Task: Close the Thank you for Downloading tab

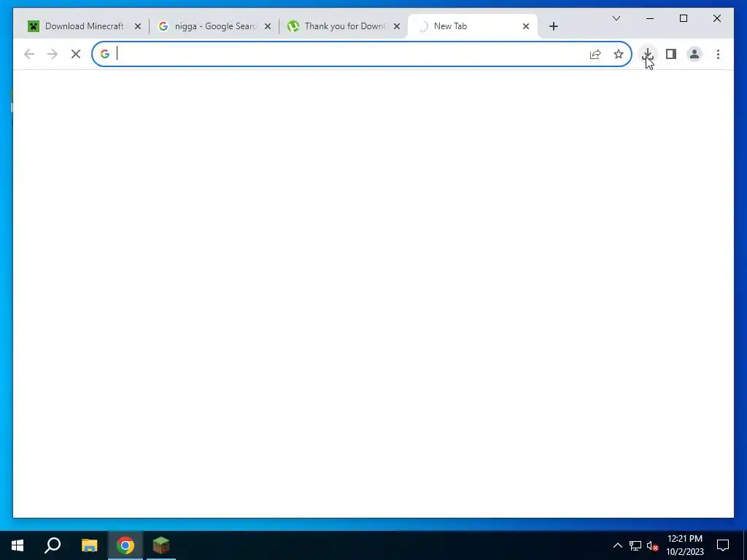Action: (x=396, y=26)
